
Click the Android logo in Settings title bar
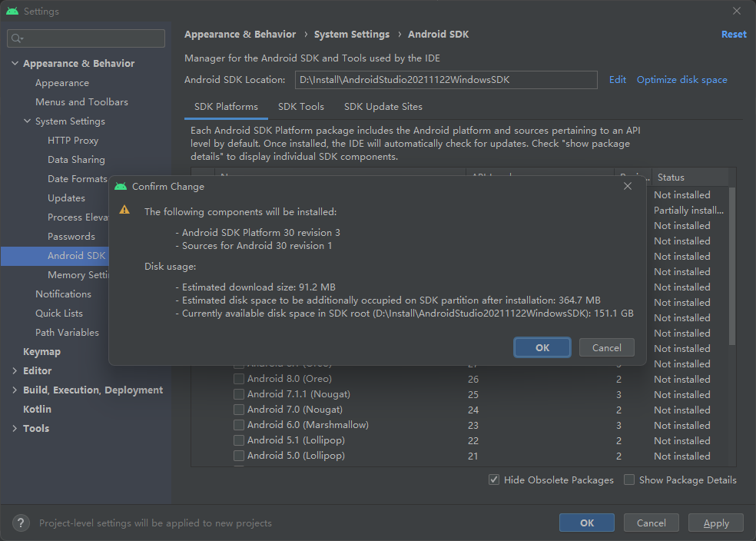point(12,11)
